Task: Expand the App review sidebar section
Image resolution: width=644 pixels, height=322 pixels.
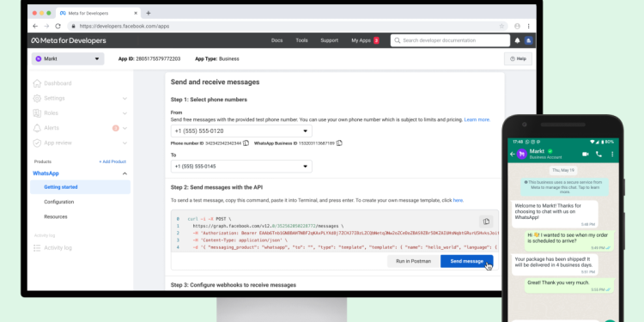Action: pyautogui.click(x=125, y=143)
